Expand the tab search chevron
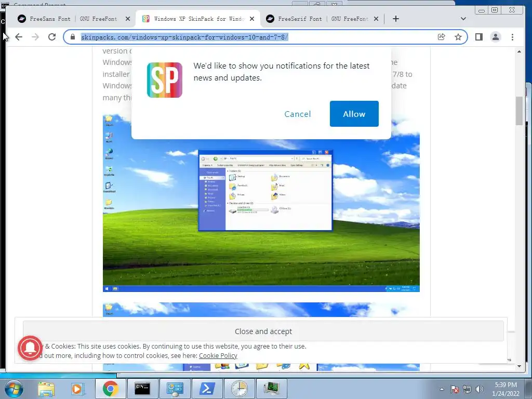532x399 pixels. 463,19
